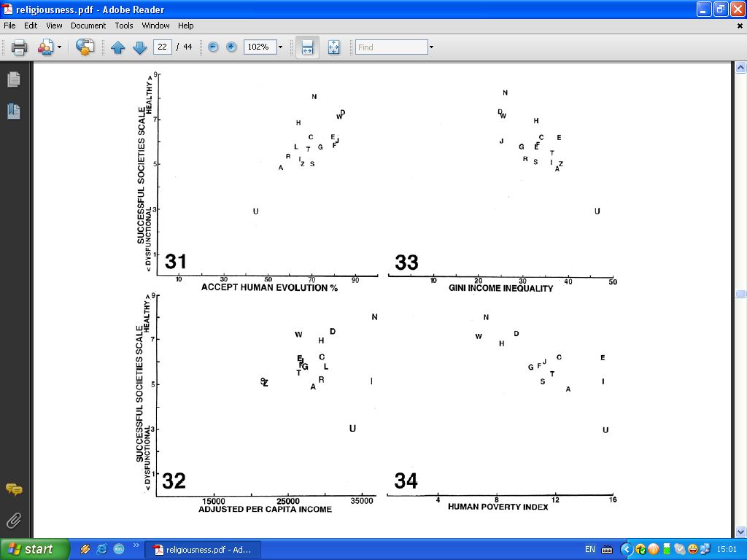The image size is (747, 560).
Task: Open the Document menu
Action: pyautogui.click(x=88, y=26)
